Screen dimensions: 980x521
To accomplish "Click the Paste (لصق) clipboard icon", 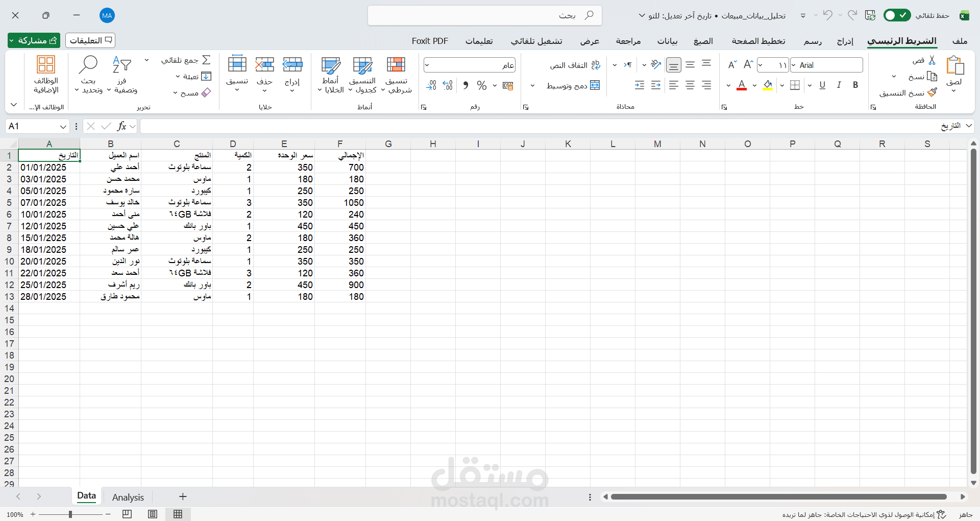I will click(954, 65).
